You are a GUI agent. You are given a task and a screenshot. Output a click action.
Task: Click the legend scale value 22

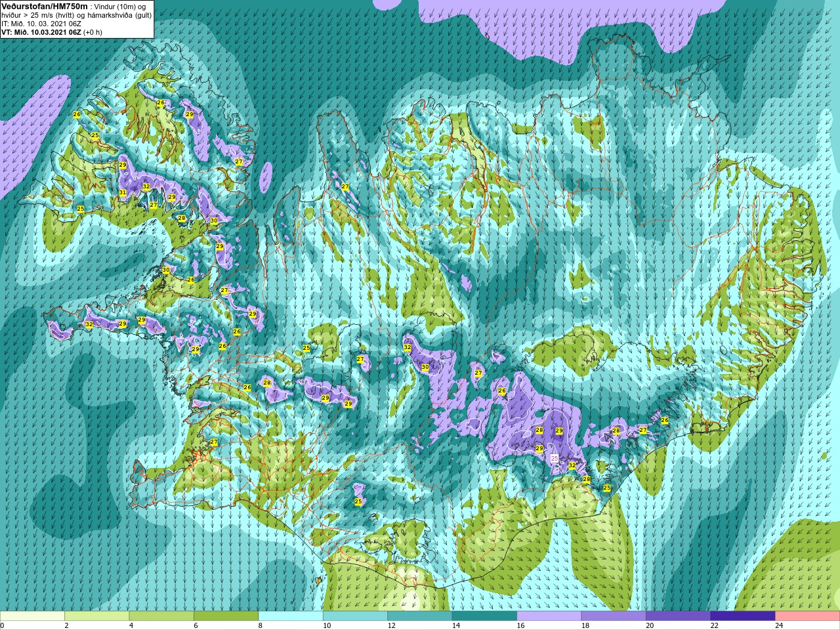(715, 626)
